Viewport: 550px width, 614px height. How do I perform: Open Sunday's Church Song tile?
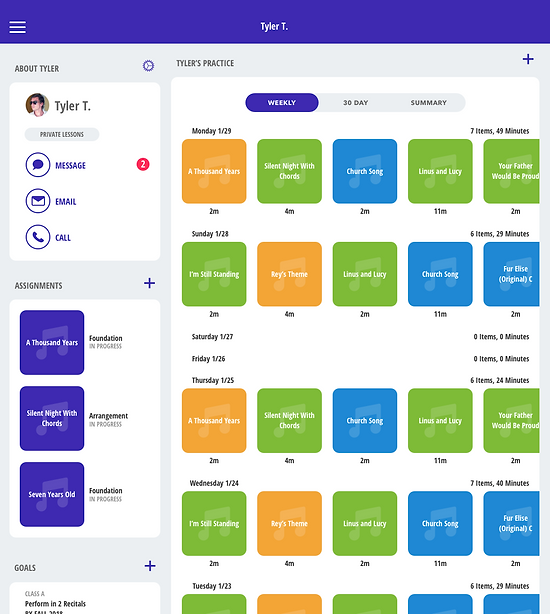[440, 274]
